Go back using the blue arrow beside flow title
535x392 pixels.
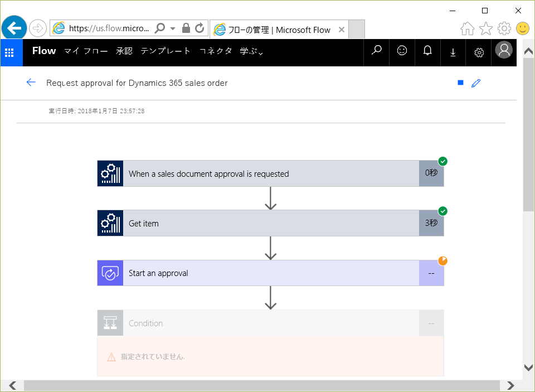tap(31, 83)
